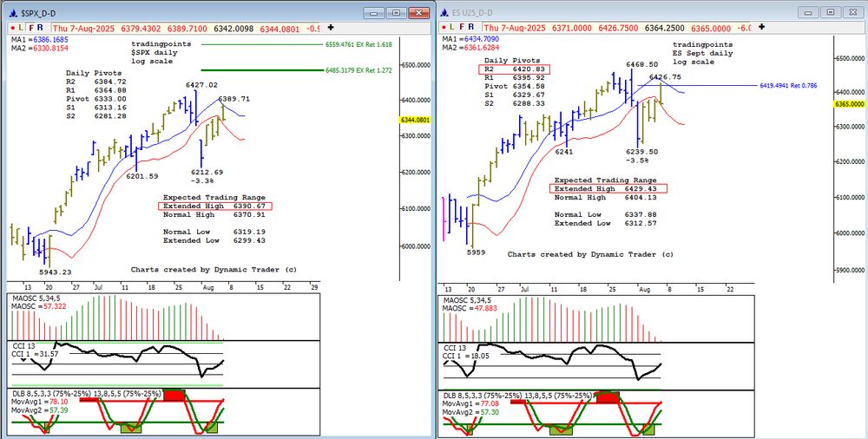Click the date Thu 7-Aug-2025 in ES U25_D-D data bar
This screenshot has width=868, height=439.
pyautogui.click(x=514, y=28)
